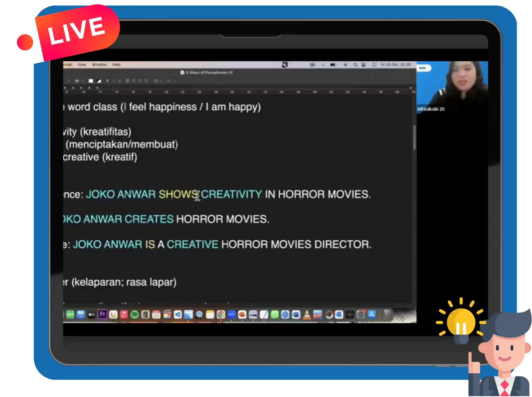Open Microsoft Word from the Dock
Viewport: 532px width, 397px height.
tap(296, 315)
